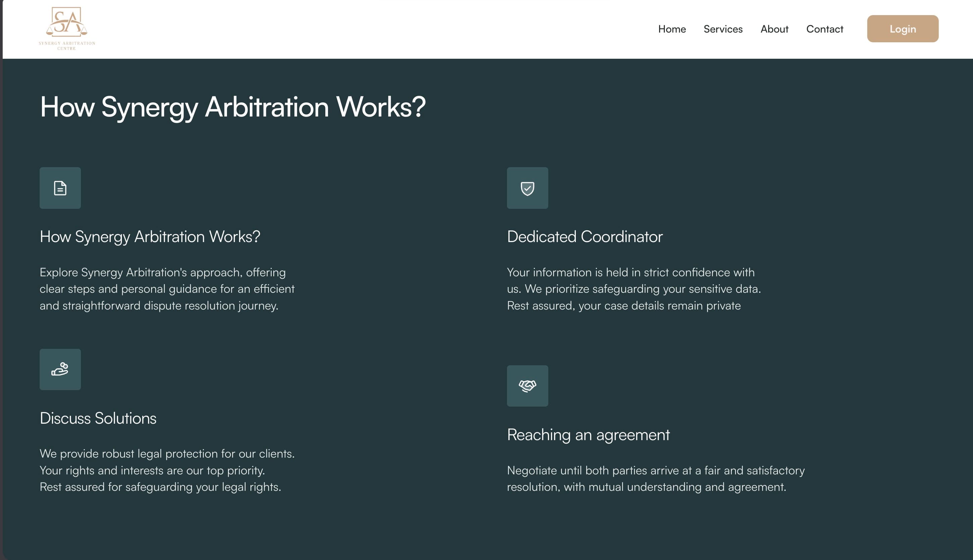Click the document icon tile
The height and width of the screenshot is (560, 973).
pos(60,188)
